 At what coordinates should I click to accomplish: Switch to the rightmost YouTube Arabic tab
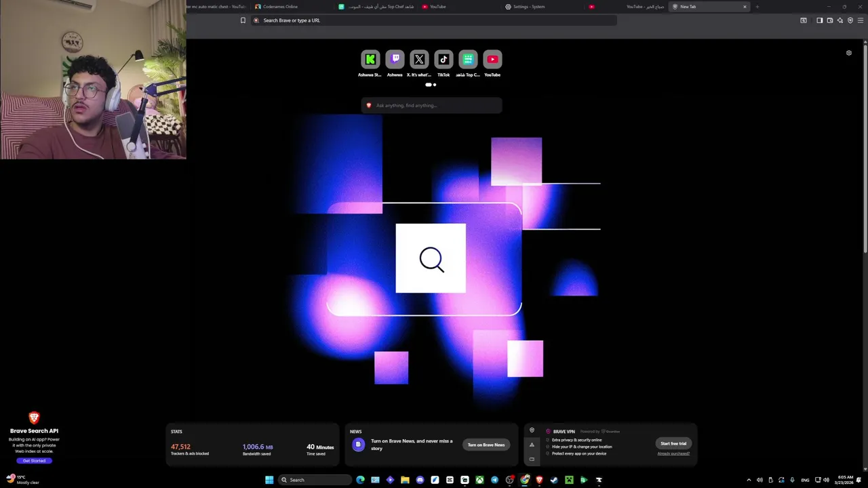627,7
